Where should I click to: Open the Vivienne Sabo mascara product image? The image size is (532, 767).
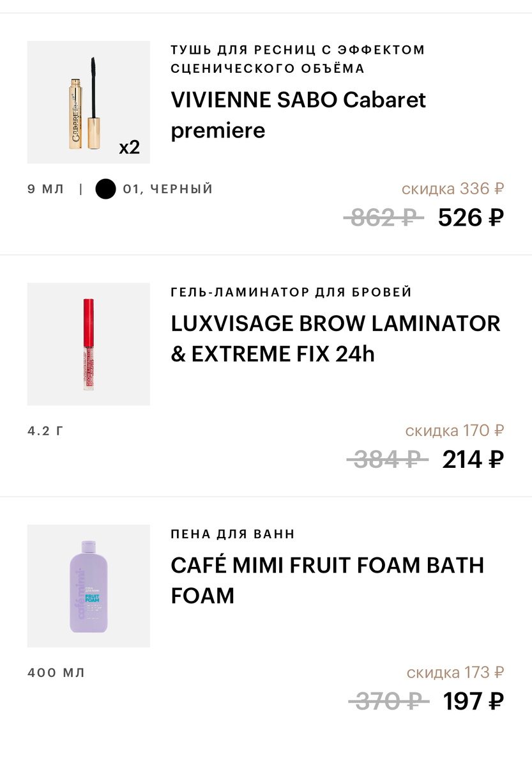(x=88, y=102)
